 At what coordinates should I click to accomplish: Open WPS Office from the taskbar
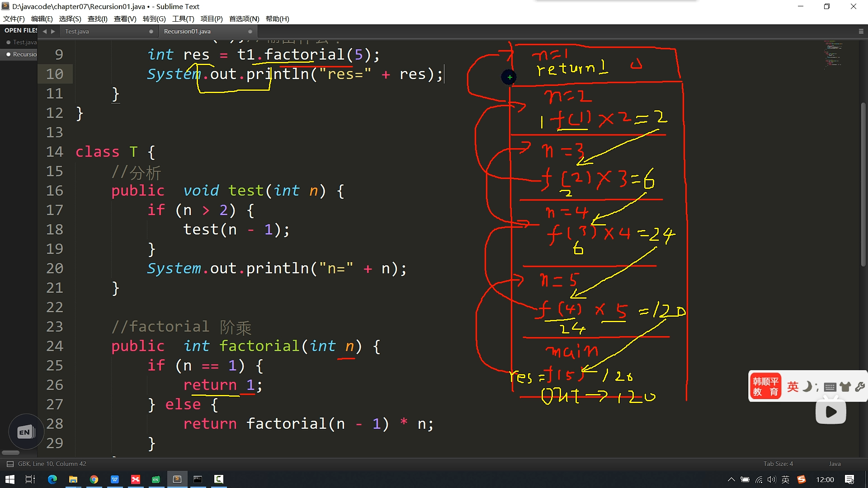pos(115,479)
